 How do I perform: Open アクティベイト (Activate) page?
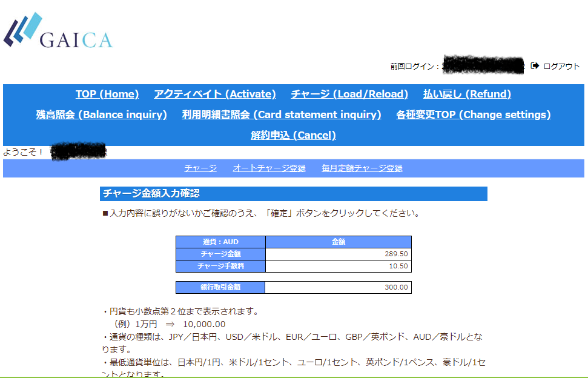(x=215, y=94)
